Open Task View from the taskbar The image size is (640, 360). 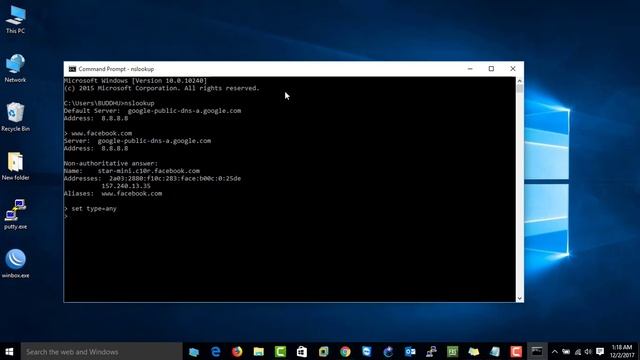(194, 351)
